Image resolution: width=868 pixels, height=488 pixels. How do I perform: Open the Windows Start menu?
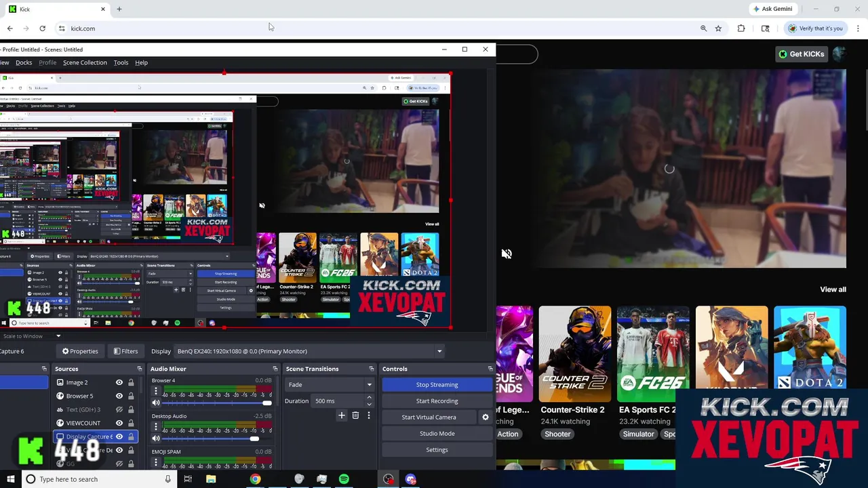point(10,479)
